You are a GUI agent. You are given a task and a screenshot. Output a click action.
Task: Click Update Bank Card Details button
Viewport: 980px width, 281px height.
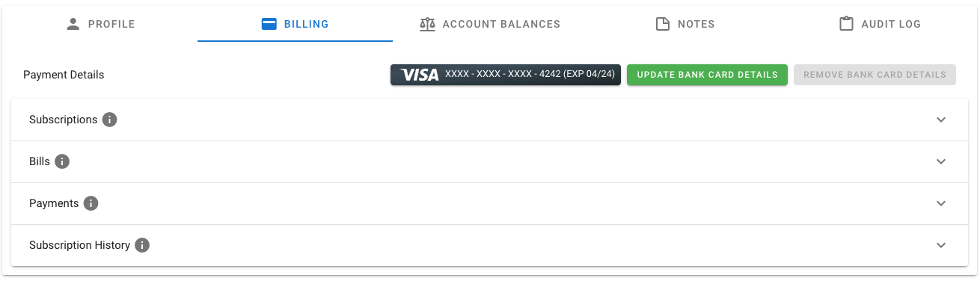coord(707,75)
